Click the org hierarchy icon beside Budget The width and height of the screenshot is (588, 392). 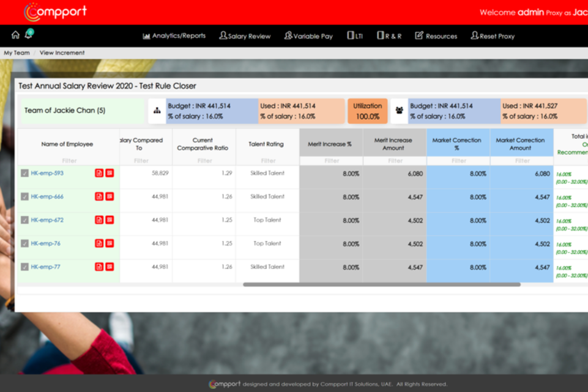[157, 111]
